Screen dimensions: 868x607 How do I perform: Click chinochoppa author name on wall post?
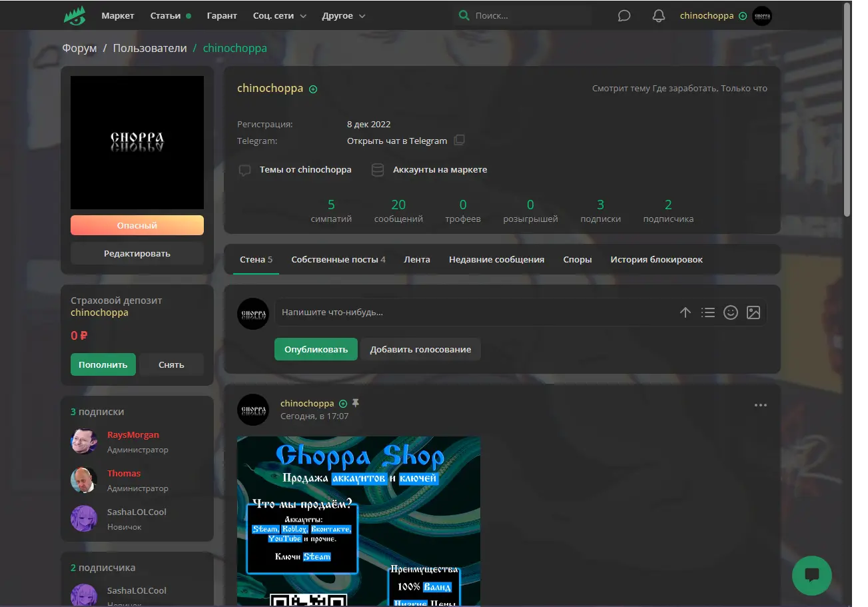307,403
